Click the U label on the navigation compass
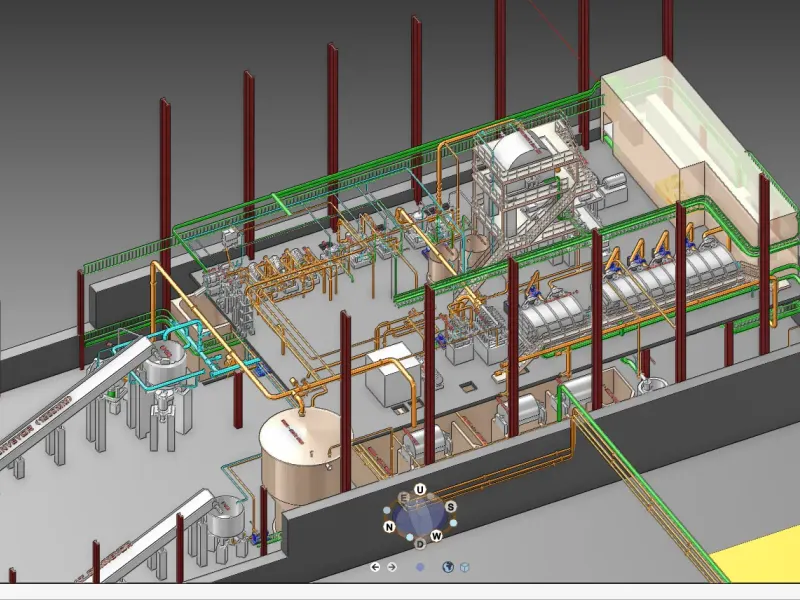 coord(420,489)
